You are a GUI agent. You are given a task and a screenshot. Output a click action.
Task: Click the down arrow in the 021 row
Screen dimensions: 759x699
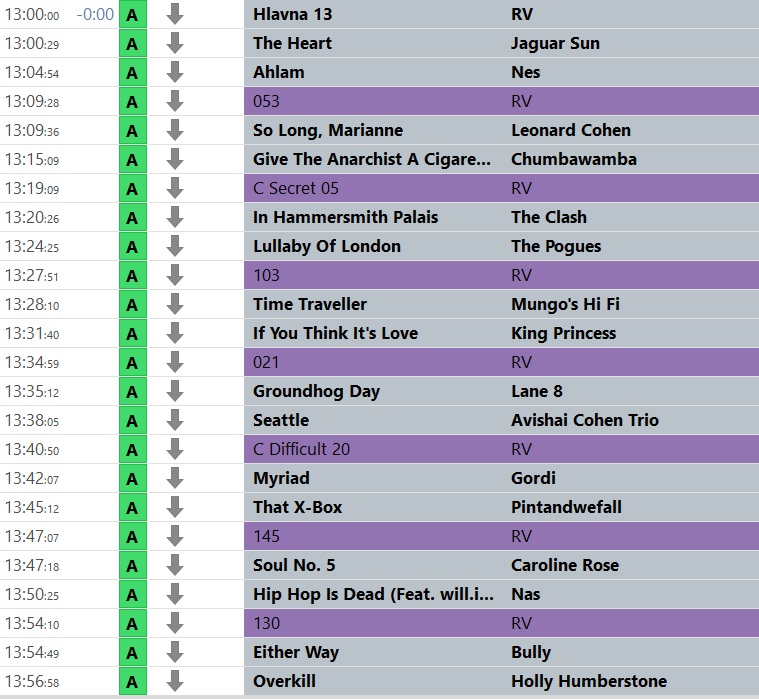point(175,363)
